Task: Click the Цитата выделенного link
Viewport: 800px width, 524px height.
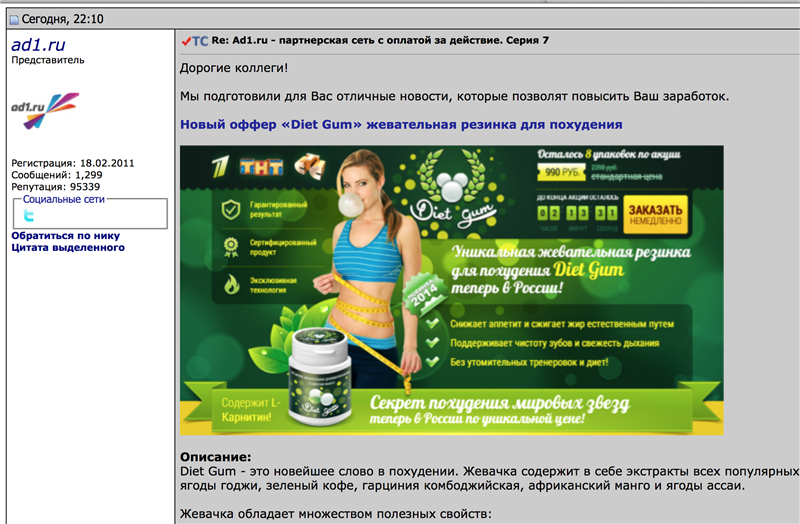Action: point(68,247)
